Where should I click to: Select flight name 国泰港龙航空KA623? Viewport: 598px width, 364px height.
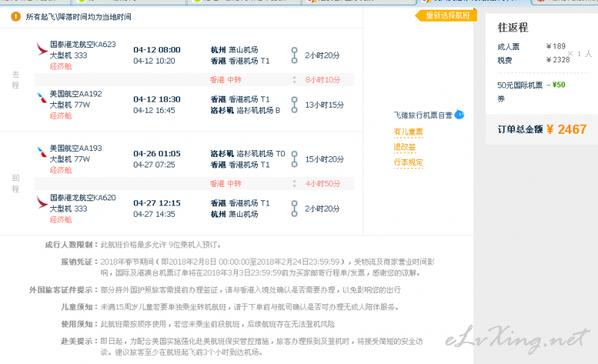[x=83, y=44]
